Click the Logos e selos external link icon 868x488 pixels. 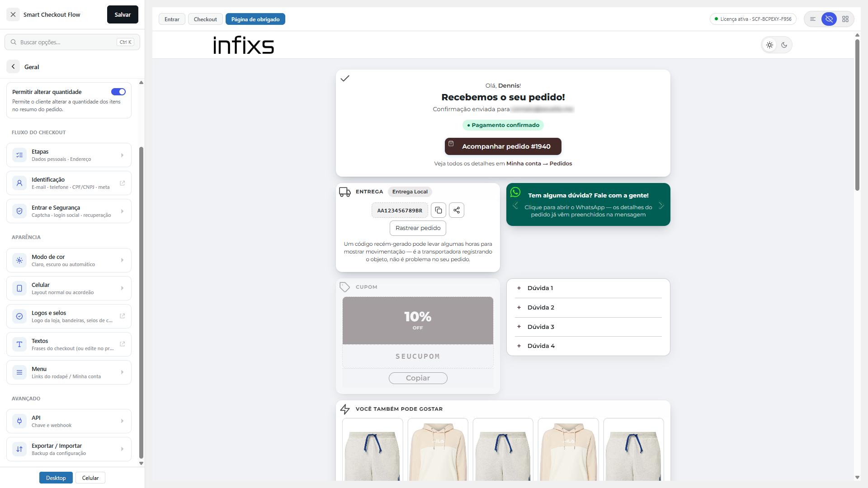point(122,316)
